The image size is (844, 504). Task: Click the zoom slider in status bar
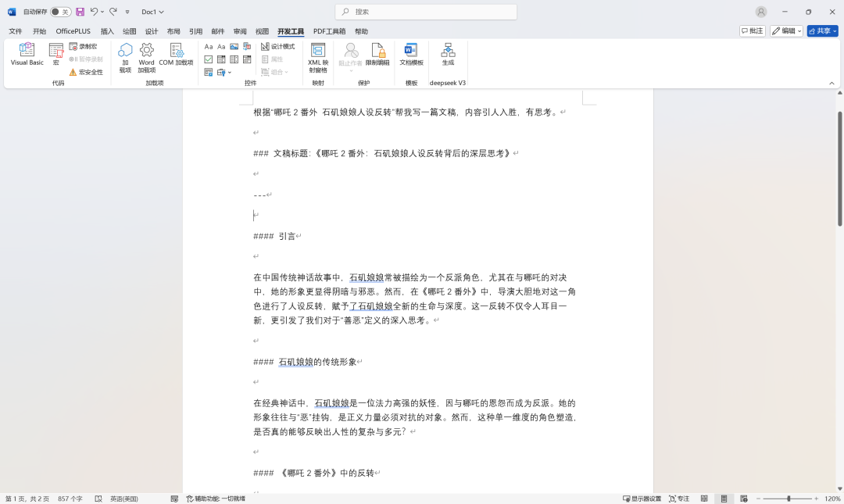(x=789, y=499)
